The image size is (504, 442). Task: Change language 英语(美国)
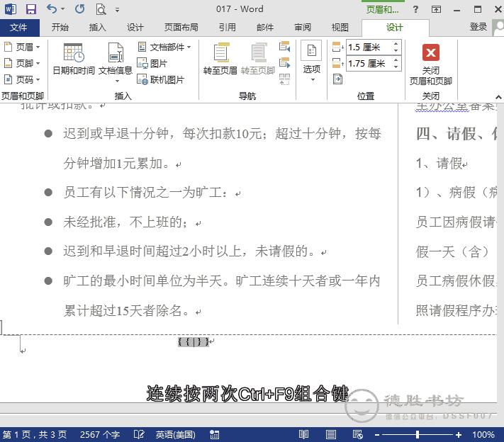176,435
